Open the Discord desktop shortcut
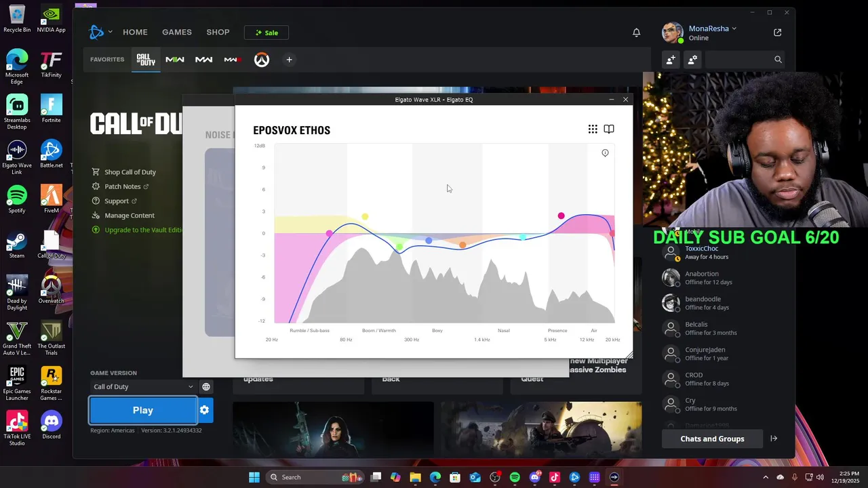Image resolution: width=868 pixels, height=488 pixels. tap(51, 425)
